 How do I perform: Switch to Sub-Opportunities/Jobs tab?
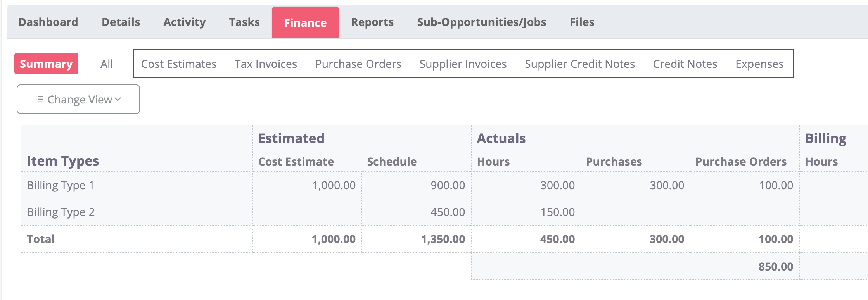pyautogui.click(x=481, y=22)
